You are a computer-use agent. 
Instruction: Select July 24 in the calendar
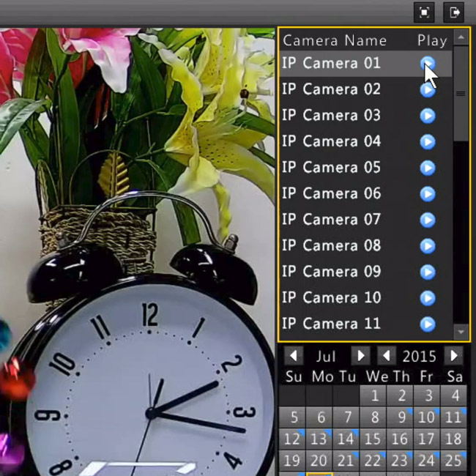pos(426,461)
